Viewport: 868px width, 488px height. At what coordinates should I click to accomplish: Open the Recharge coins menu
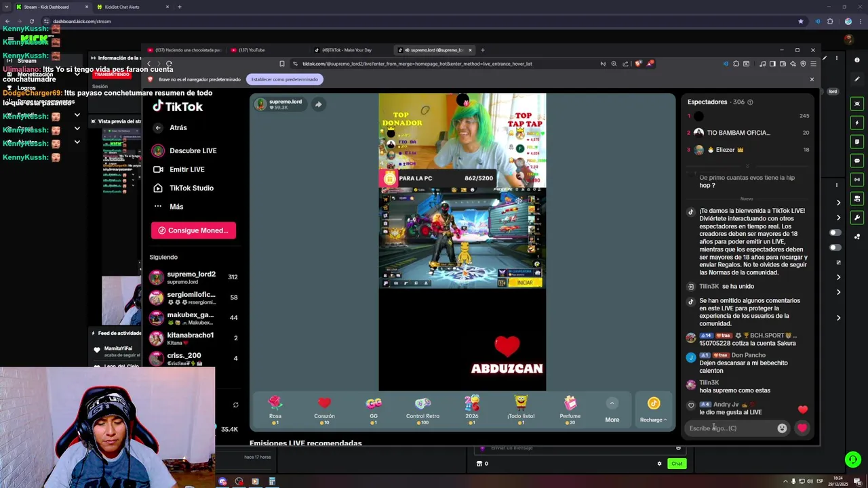(x=653, y=411)
